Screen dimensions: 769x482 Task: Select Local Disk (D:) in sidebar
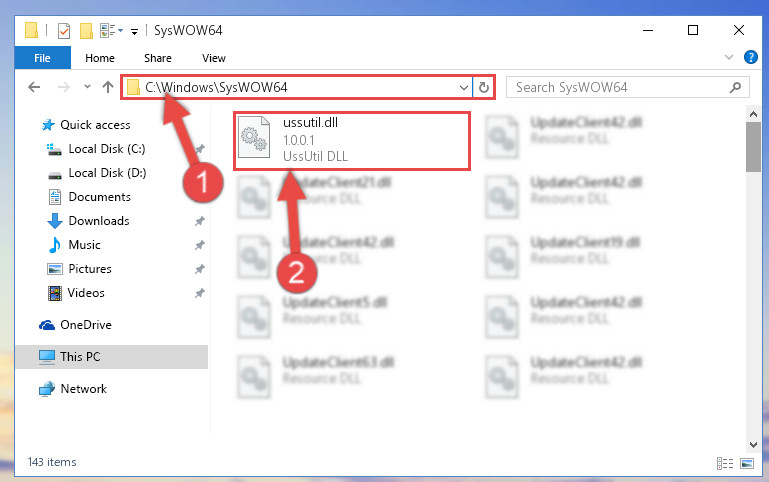[107, 173]
